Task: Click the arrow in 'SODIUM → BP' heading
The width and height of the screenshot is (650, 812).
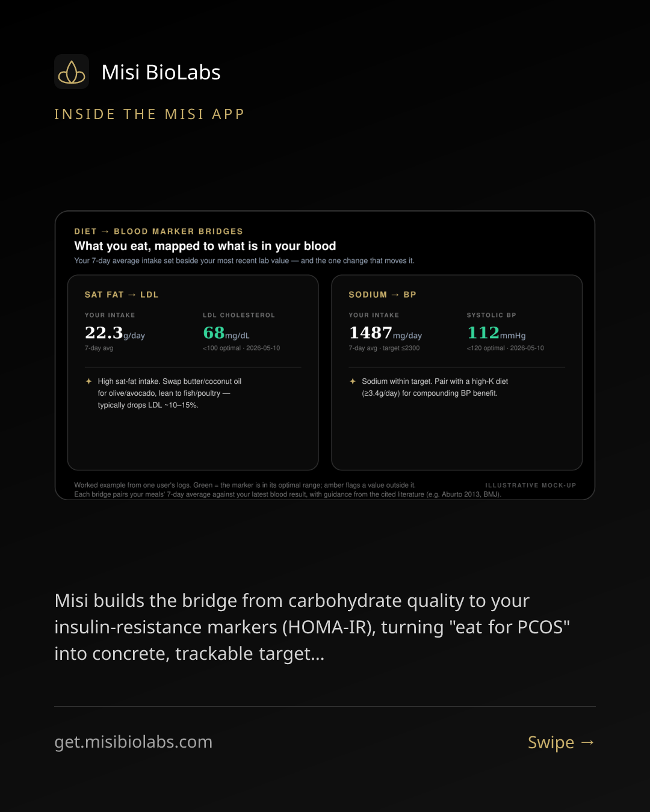Action: [395, 295]
